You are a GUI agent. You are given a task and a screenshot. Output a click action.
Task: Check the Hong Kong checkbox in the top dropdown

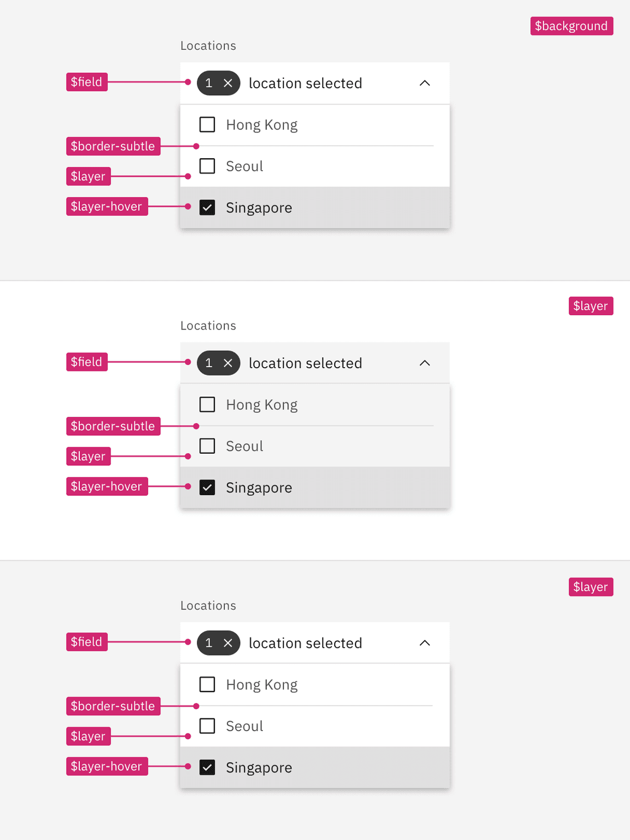207,124
